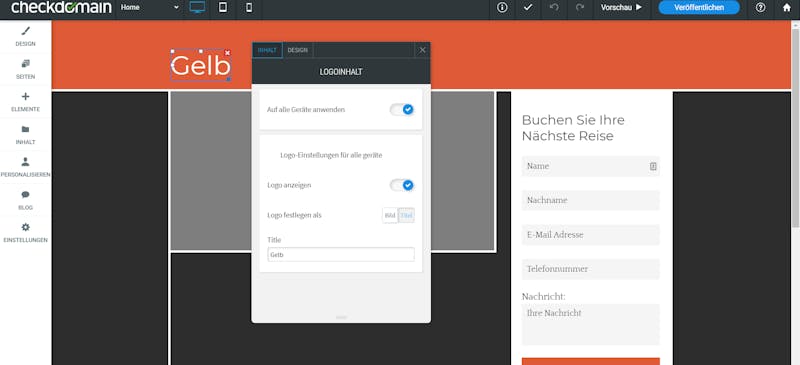Image resolution: width=800 pixels, height=365 pixels.
Task: Open the Blog section
Action: [x=26, y=200]
